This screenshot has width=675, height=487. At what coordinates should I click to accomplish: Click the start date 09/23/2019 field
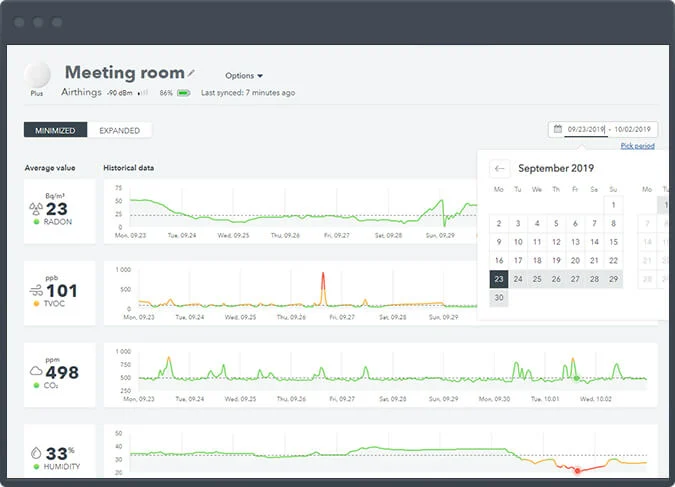587,129
